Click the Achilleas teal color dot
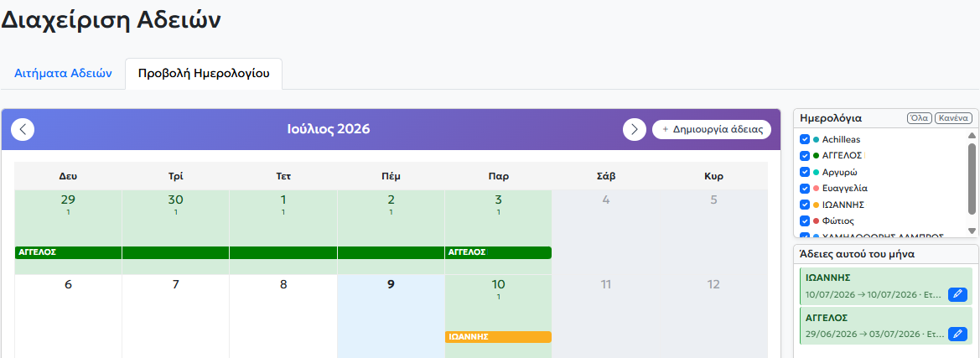This screenshot has width=980, height=358. tap(817, 139)
